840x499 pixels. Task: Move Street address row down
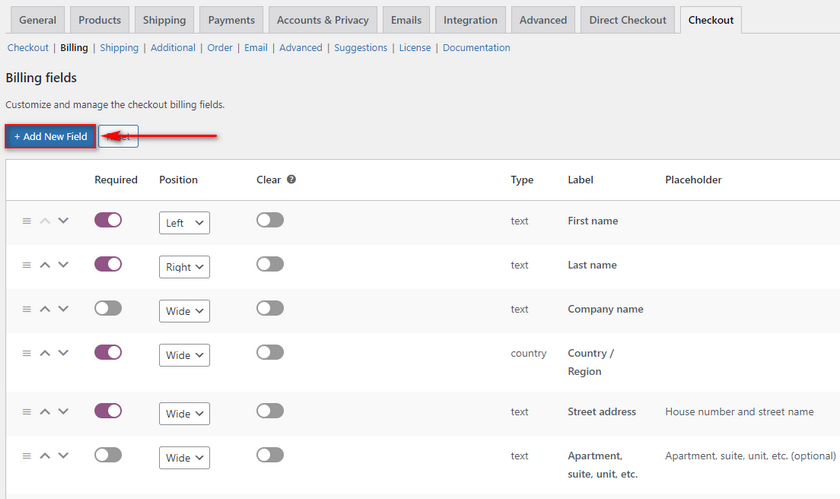tap(63, 411)
